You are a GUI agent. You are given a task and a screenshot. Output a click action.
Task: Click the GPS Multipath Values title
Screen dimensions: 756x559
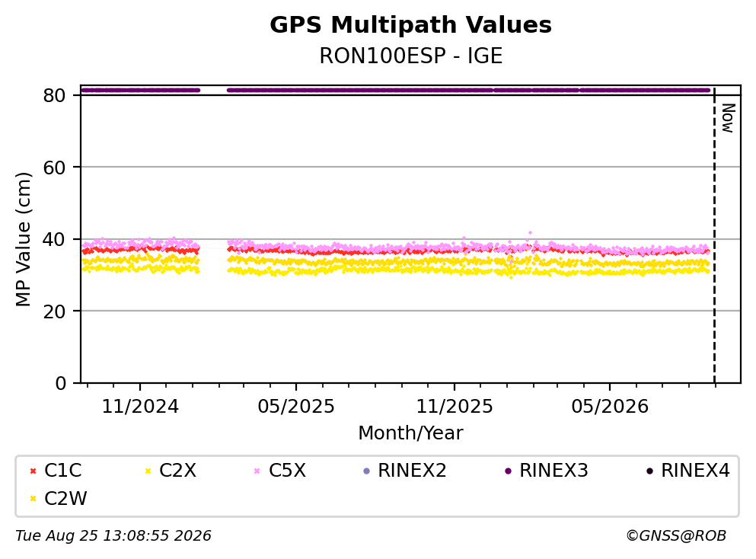pos(411,24)
